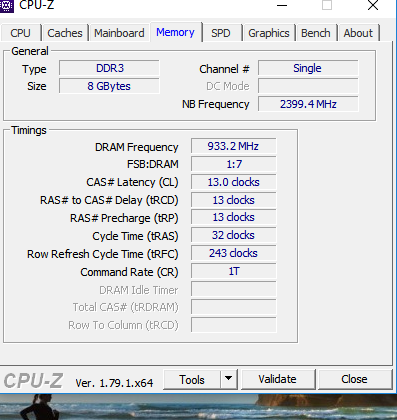The height and width of the screenshot is (420, 397).
Task: Click the CPU-Z app icon in title bar
Action: click(6, 5)
